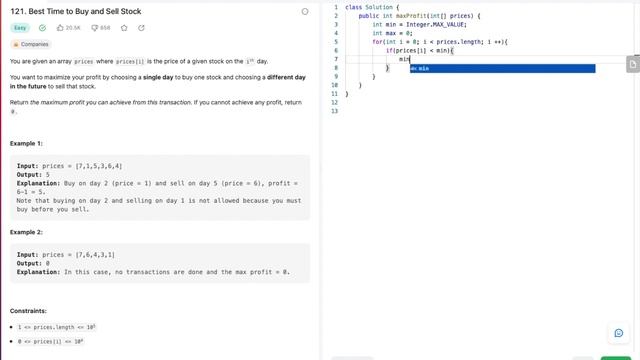Click constraint '0 <= prices[i] <= 10^4'
Viewport: 640px width, 360px height.
tap(51, 341)
